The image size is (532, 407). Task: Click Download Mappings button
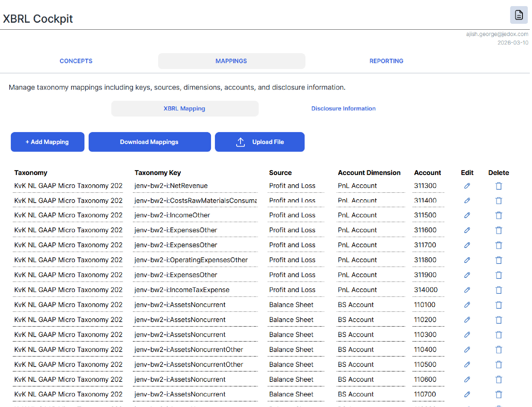point(150,142)
